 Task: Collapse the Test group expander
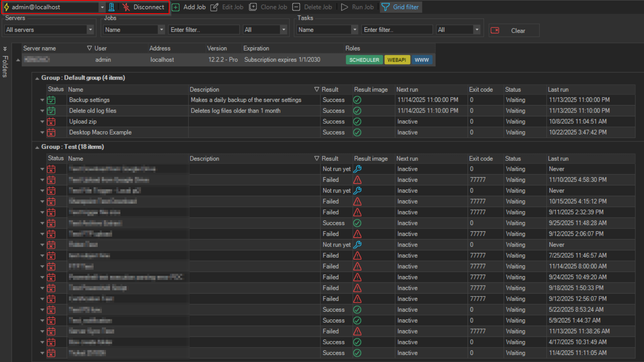click(x=37, y=147)
